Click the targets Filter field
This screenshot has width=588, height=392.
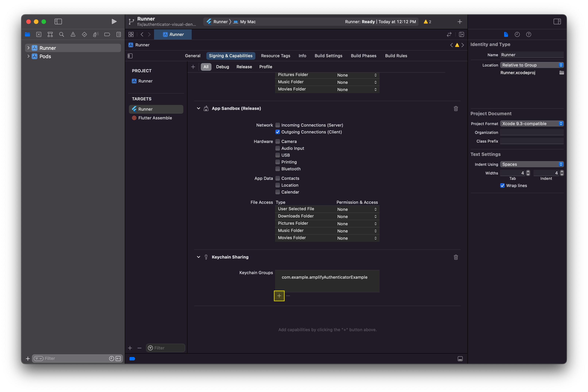165,348
